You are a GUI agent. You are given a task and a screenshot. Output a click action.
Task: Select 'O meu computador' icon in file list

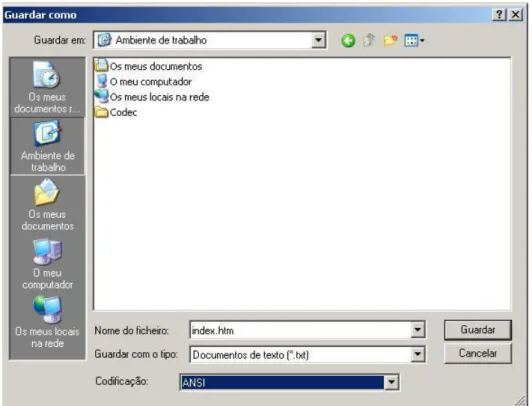(x=102, y=81)
